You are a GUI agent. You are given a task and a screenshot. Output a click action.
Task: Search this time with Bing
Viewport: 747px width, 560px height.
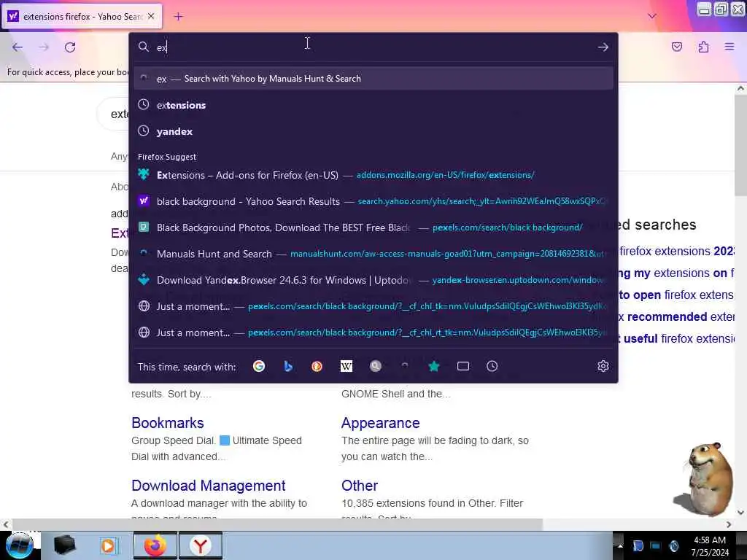point(287,366)
